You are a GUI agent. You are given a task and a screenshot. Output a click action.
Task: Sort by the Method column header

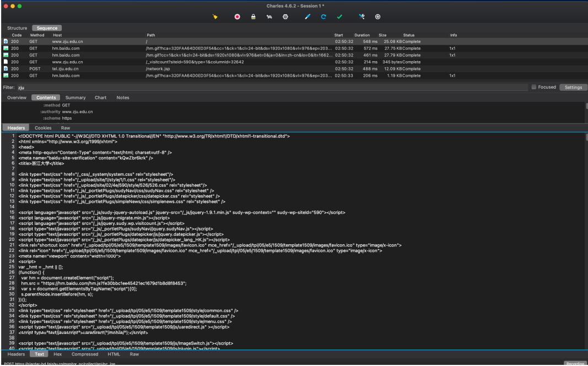[x=37, y=35]
